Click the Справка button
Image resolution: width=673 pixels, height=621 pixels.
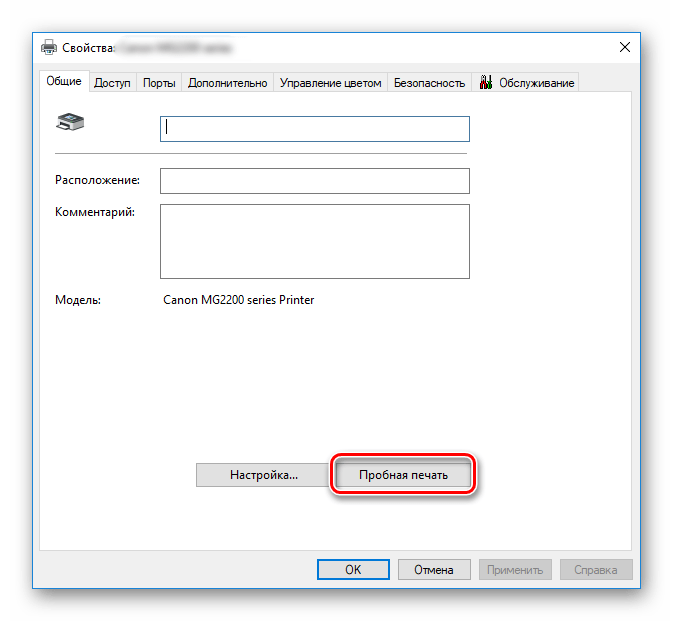tap(596, 570)
